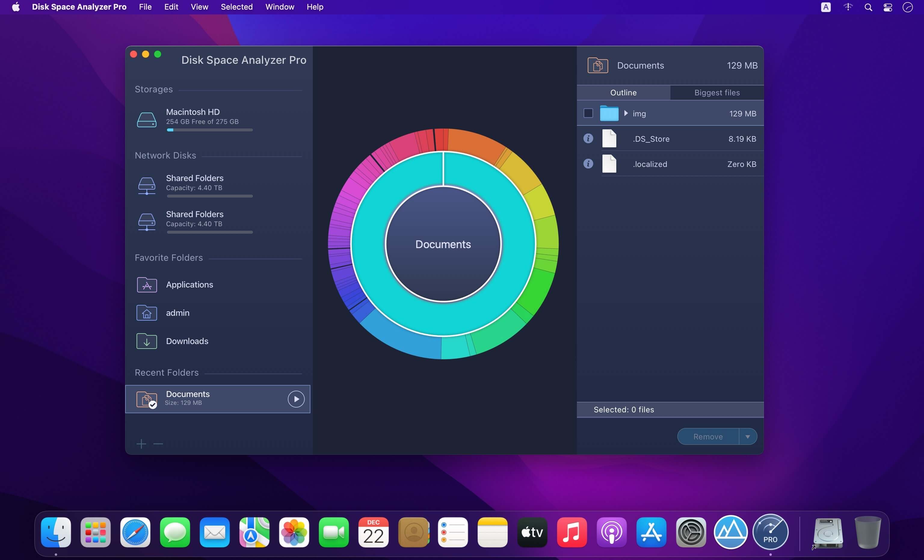This screenshot has width=924, height=560.
Task: Click the Documents header icon in right panel
Action: click(x=598, y=65)
